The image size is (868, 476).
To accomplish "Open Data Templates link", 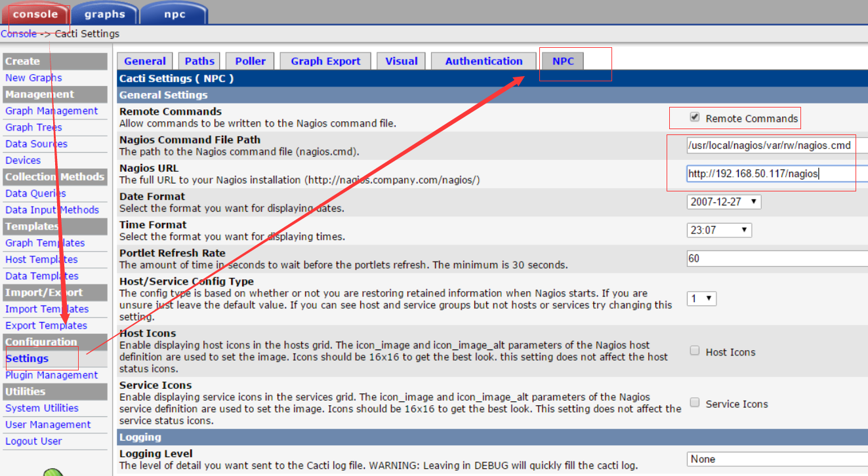I will [x=42, y=276].
